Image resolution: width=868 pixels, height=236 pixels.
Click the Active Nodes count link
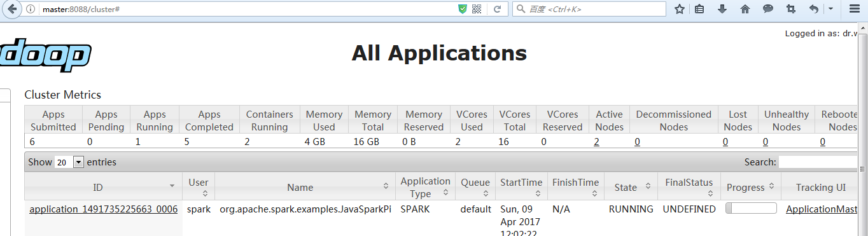point(596,142)
